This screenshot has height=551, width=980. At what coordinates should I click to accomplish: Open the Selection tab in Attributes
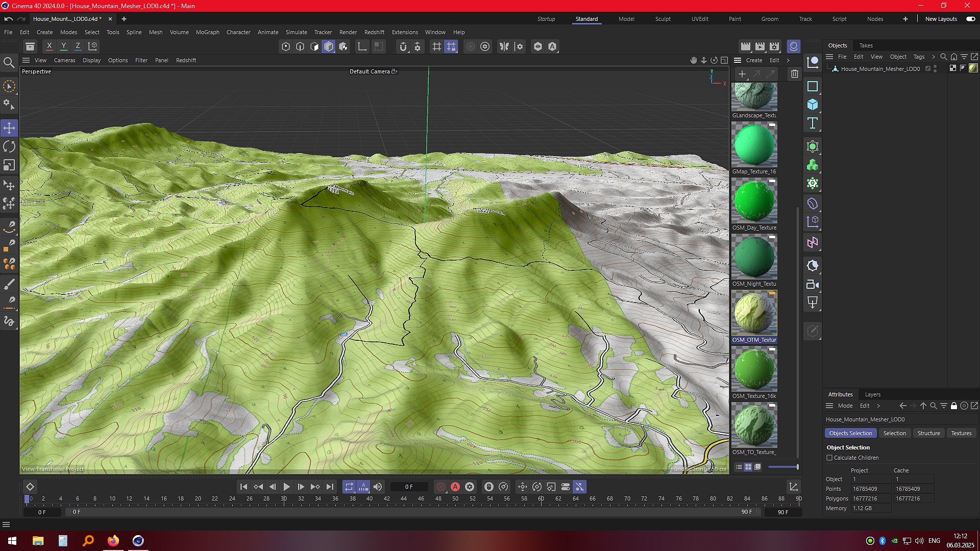point(894,433)
